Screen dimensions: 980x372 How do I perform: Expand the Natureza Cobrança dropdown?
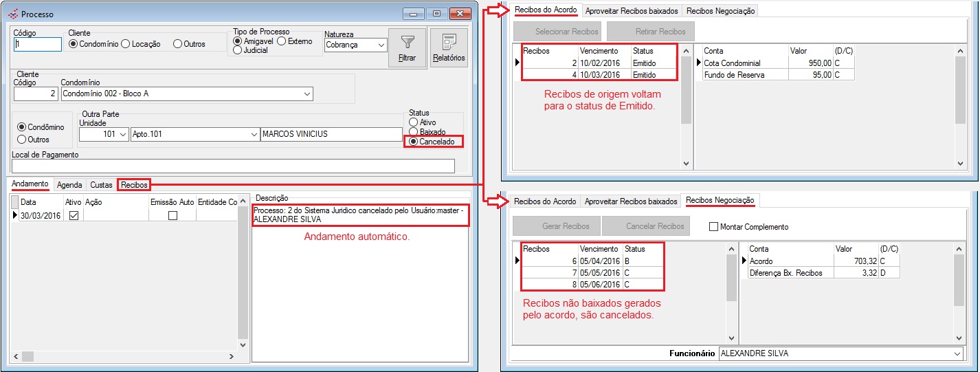tap(381, 45)
